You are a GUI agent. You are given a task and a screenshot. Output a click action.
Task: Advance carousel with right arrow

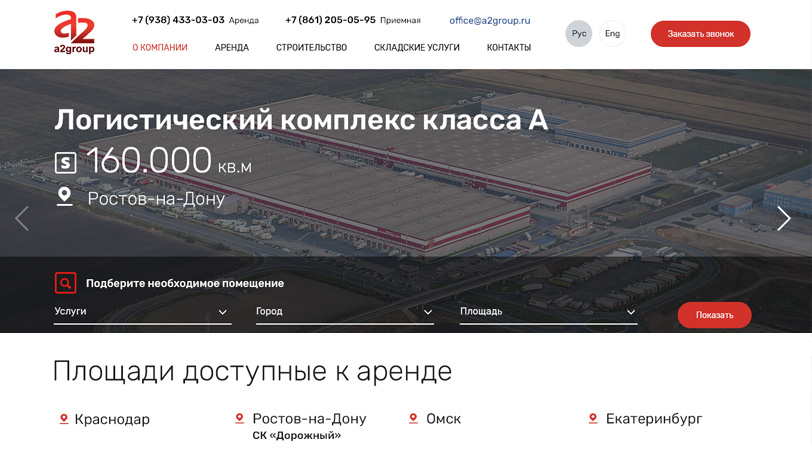(784, 218)
